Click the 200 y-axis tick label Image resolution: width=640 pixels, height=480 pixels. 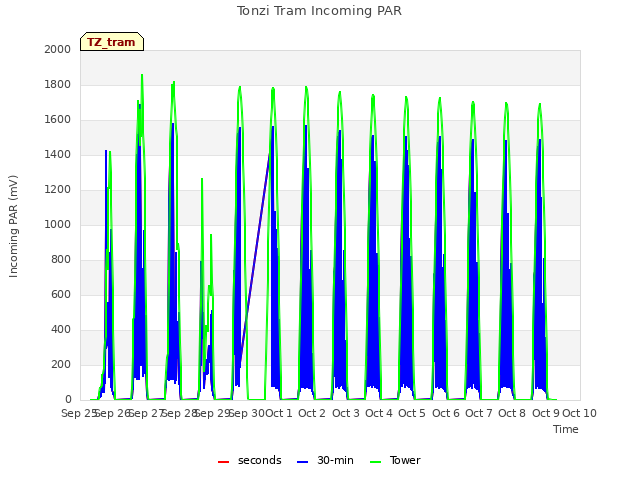click(61, 364)
